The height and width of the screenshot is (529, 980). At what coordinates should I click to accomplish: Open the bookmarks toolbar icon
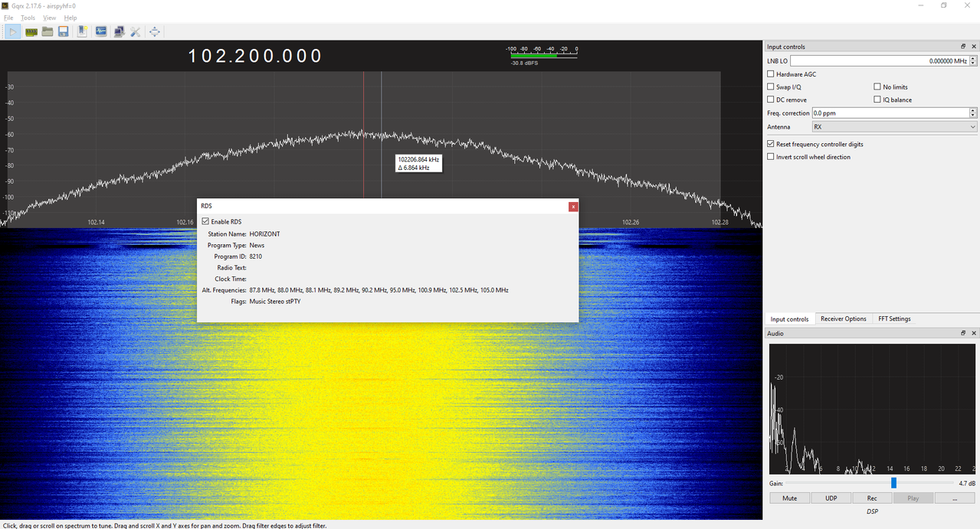click(x=82, y=31)
